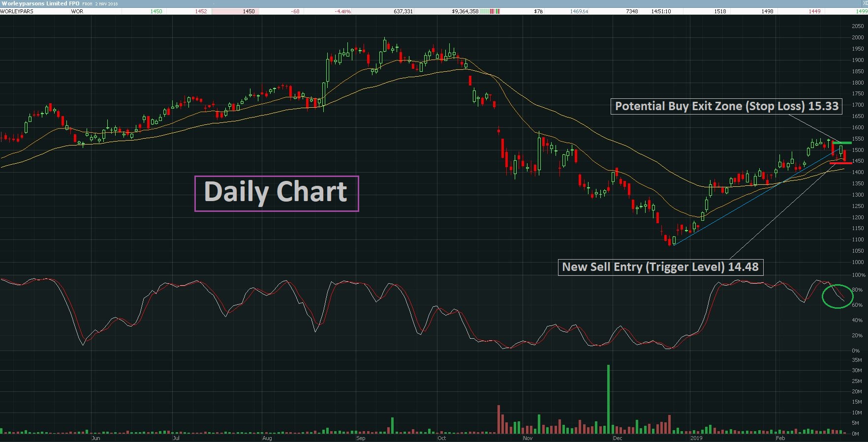The height and width of the screenshot is (442, 868).
Task: Select the WORLEYPARS name cell in quote row
Action: click(x=17, y=11)
